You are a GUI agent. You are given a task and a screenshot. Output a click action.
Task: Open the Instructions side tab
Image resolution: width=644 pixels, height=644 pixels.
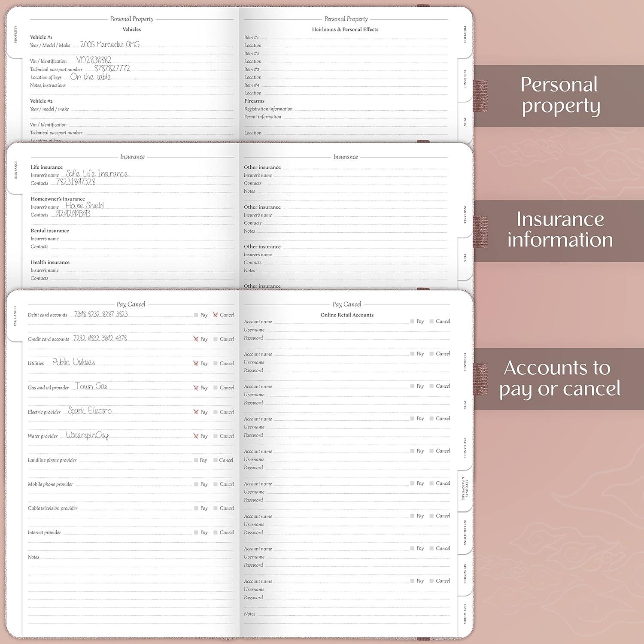pyautogui.click(x=465, y=532)
